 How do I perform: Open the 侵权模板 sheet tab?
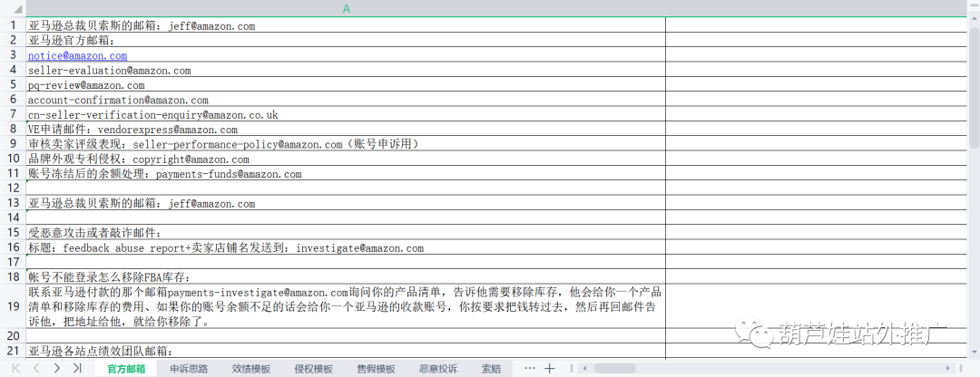(314, 369)
